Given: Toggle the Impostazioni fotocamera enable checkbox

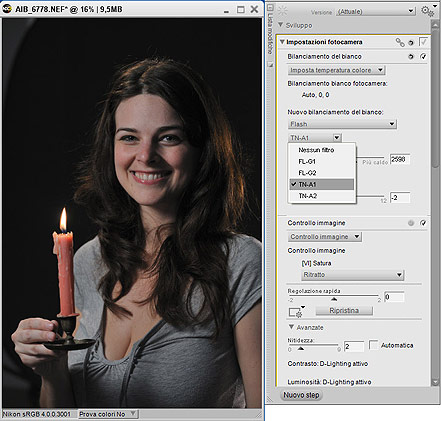Looking at the screenshot, I should click(423, 42).
